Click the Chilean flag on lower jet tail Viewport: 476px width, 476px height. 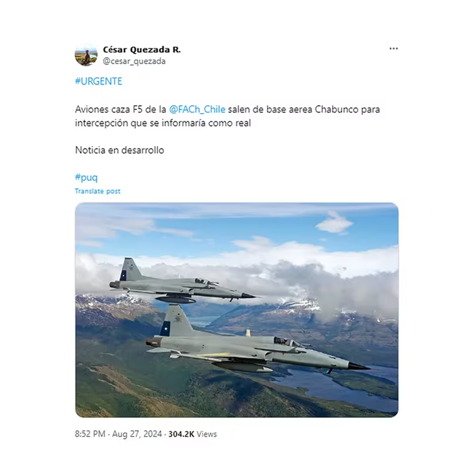(165, 329)
